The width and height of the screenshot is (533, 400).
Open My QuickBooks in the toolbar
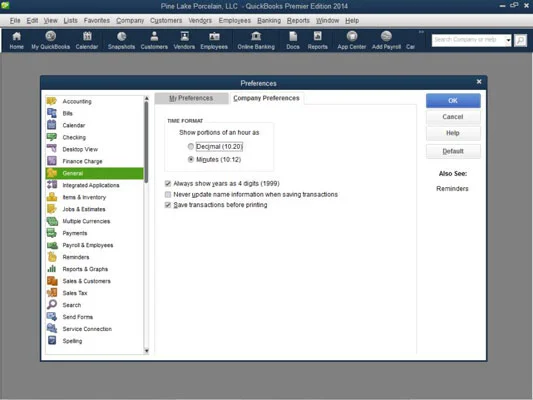tap(51, 40)
